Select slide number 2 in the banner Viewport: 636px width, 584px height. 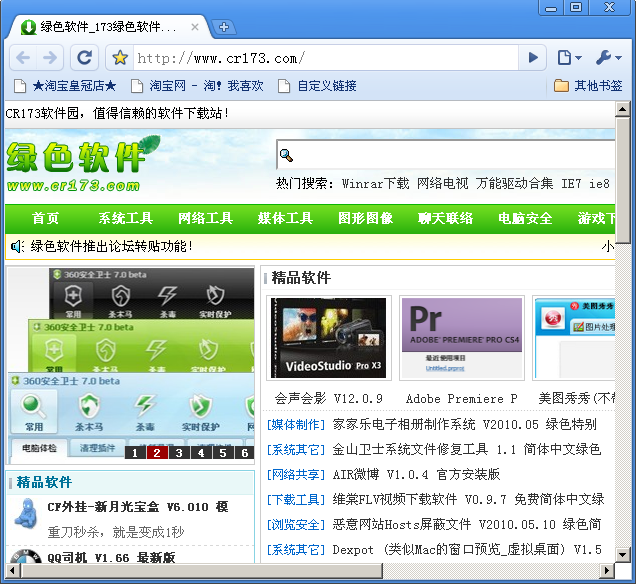click(157, 453)
